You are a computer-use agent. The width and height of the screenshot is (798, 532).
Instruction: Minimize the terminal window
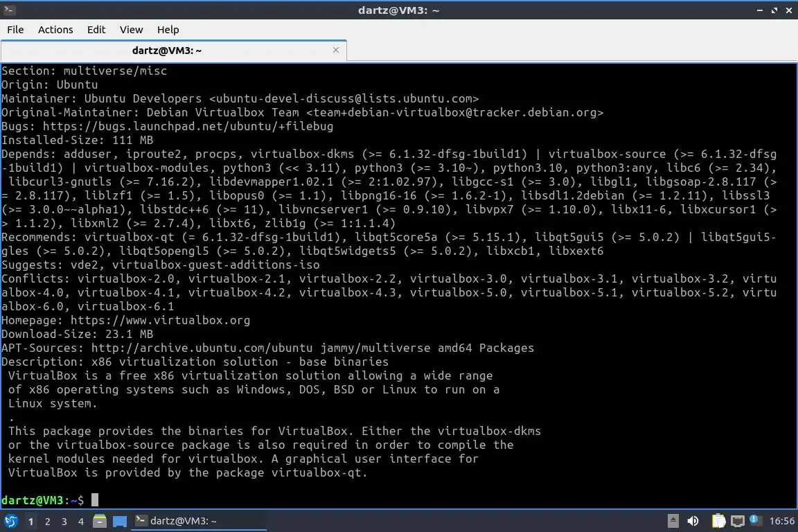(x=760, y=10)
